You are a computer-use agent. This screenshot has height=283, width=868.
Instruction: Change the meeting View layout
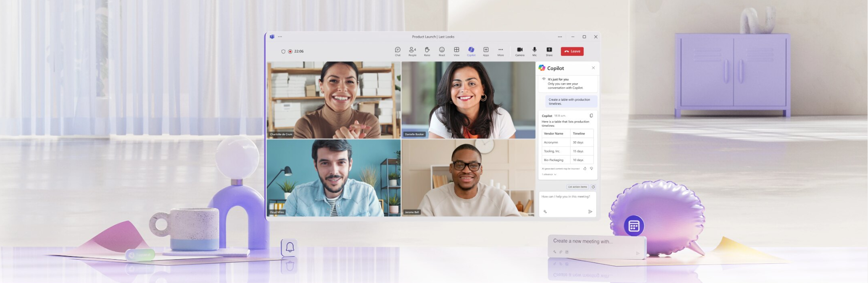click(x=456, y=51)
